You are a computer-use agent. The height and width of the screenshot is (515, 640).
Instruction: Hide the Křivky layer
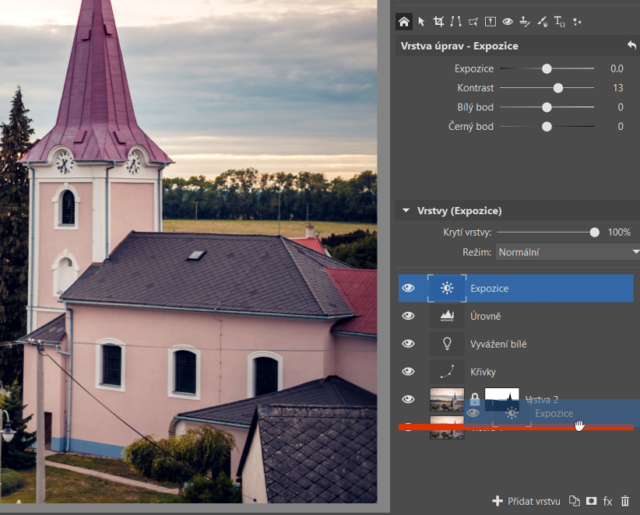[x=408, y=371]
